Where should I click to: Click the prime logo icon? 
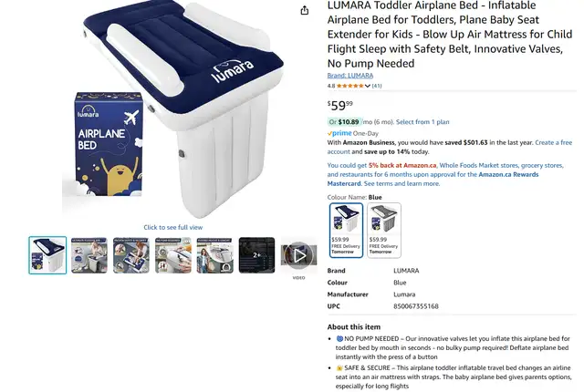339,133
